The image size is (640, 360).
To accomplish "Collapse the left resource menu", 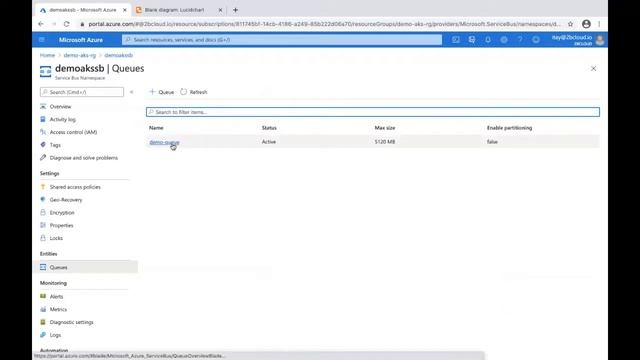I will [131, 92].
